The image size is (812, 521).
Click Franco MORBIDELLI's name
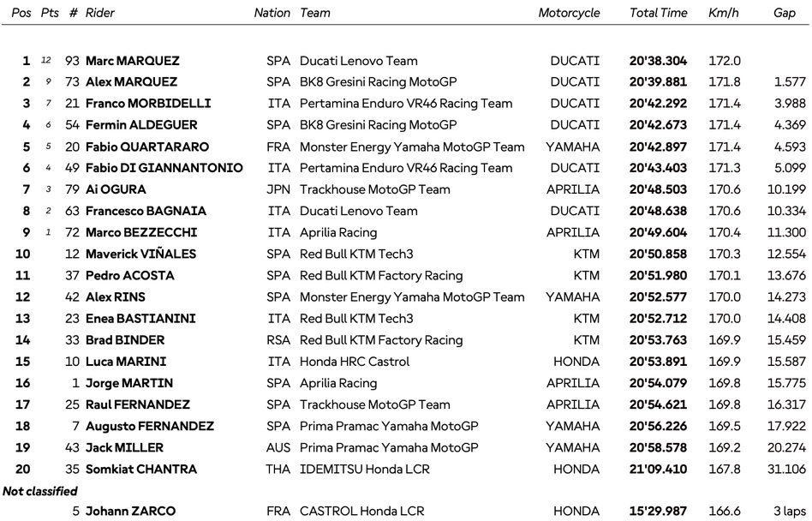tap(147, 104)
